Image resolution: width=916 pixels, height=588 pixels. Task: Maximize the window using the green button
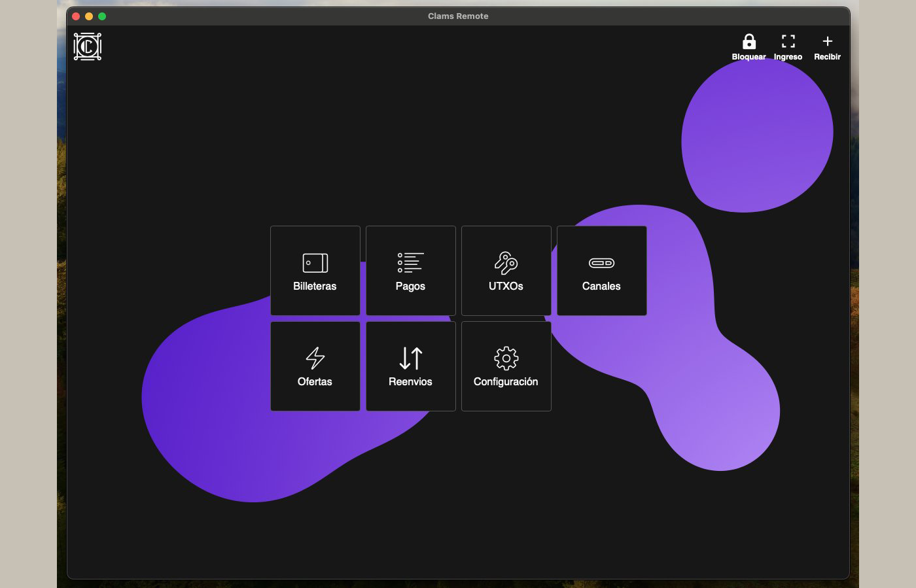click(102, 16)
